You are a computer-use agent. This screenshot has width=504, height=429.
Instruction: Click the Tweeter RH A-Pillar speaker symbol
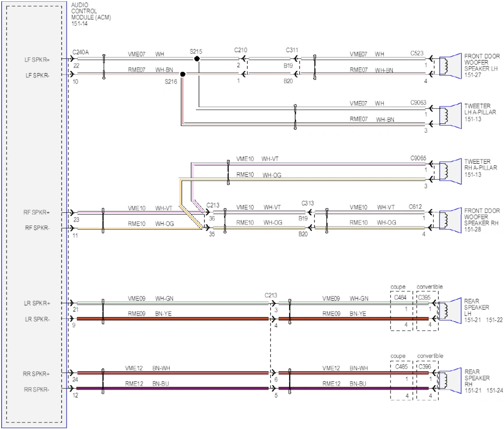pos(450,171)
